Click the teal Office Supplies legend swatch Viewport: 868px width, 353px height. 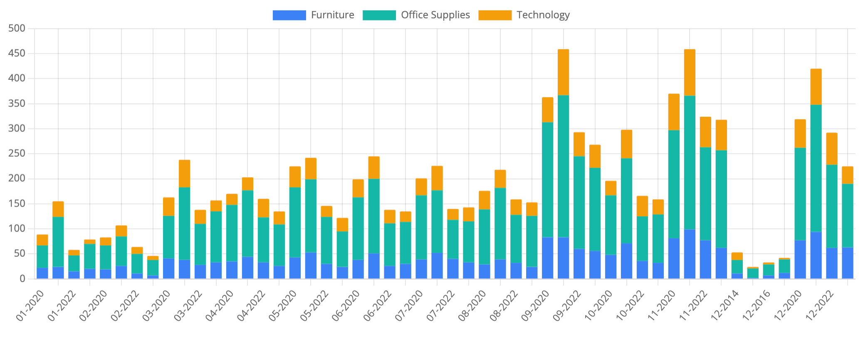(379, 15)
